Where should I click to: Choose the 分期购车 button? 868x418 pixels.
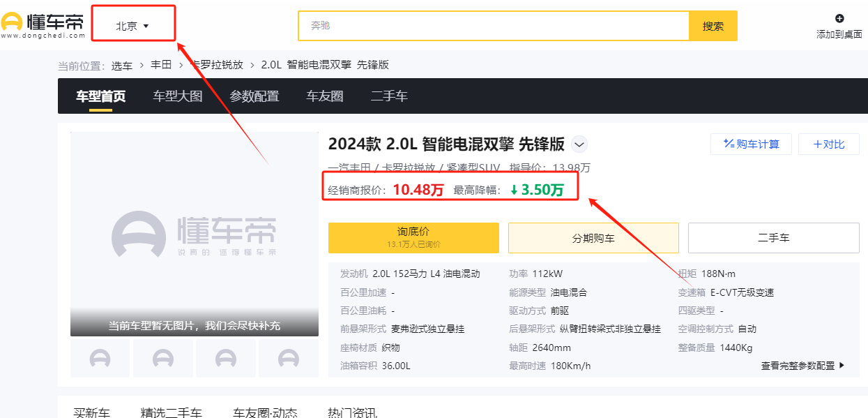[x=593, y=237]
